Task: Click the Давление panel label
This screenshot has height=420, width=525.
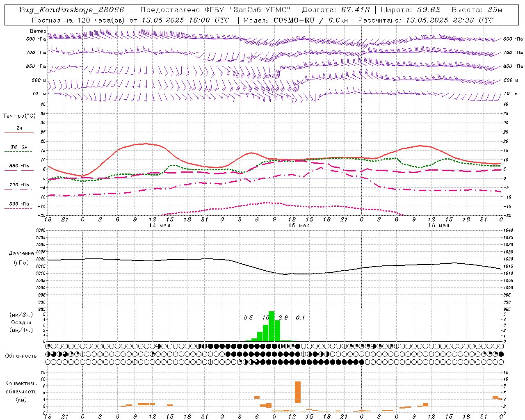Action: 21,253
